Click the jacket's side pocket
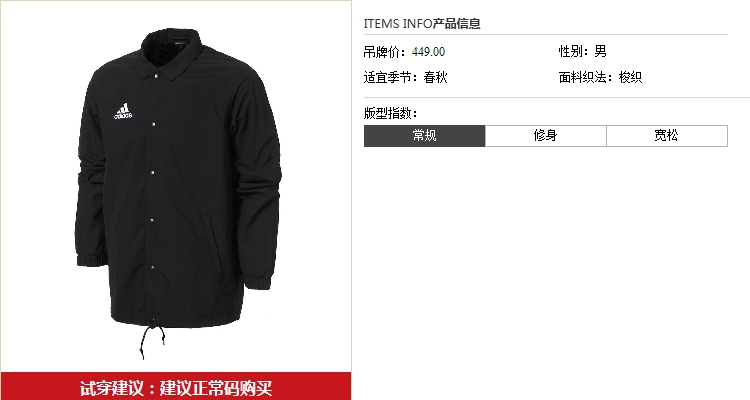The image size is (750, 400). point(209,238)
